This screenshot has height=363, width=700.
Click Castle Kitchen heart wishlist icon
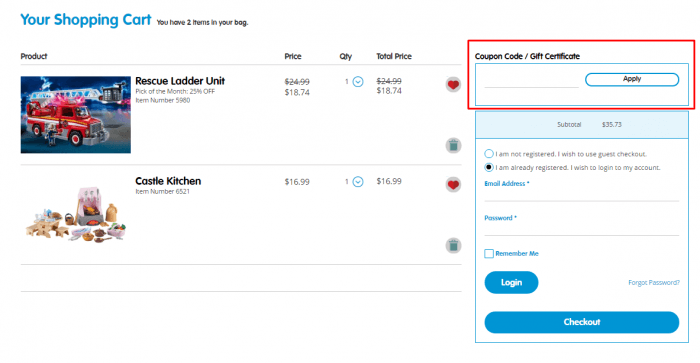pyautogui.click(x=453, y=184)
